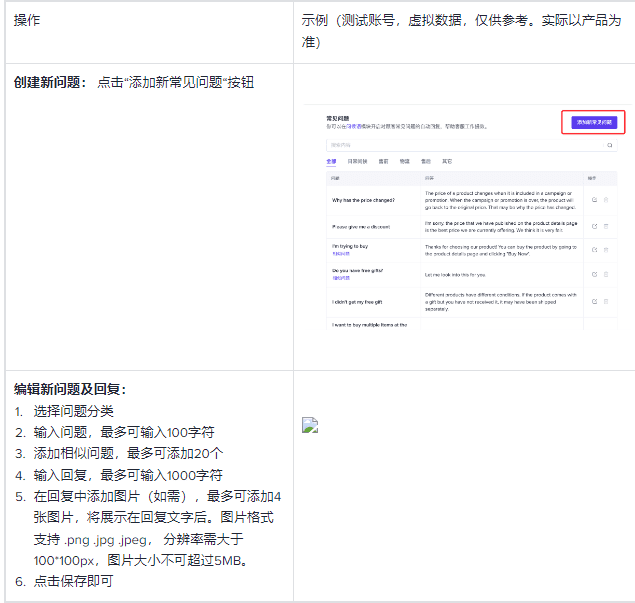This screenshot has width=635, height=603.
Task: Click step text 点击保存即可
Action: tap(73, 581)
